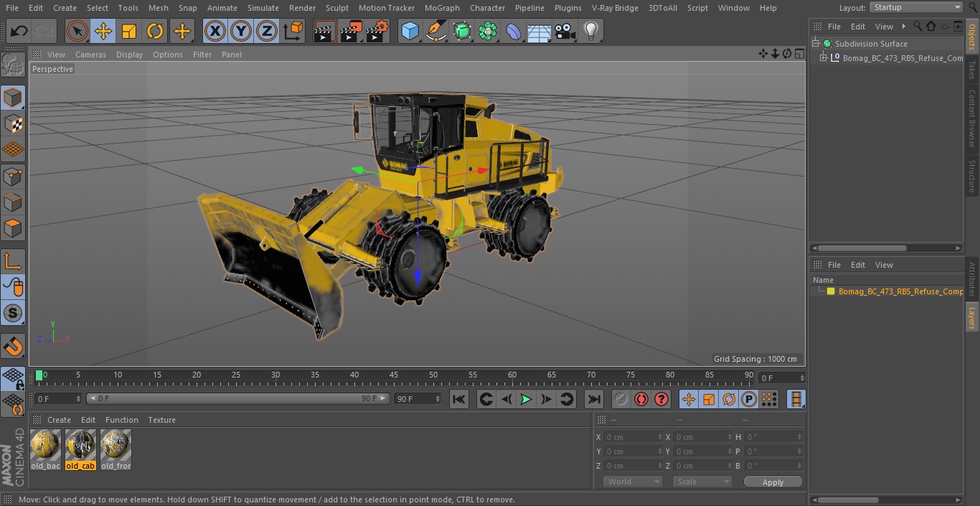Switch to Model mode in left toolbar
980x506 pixels.
point(13,98)
